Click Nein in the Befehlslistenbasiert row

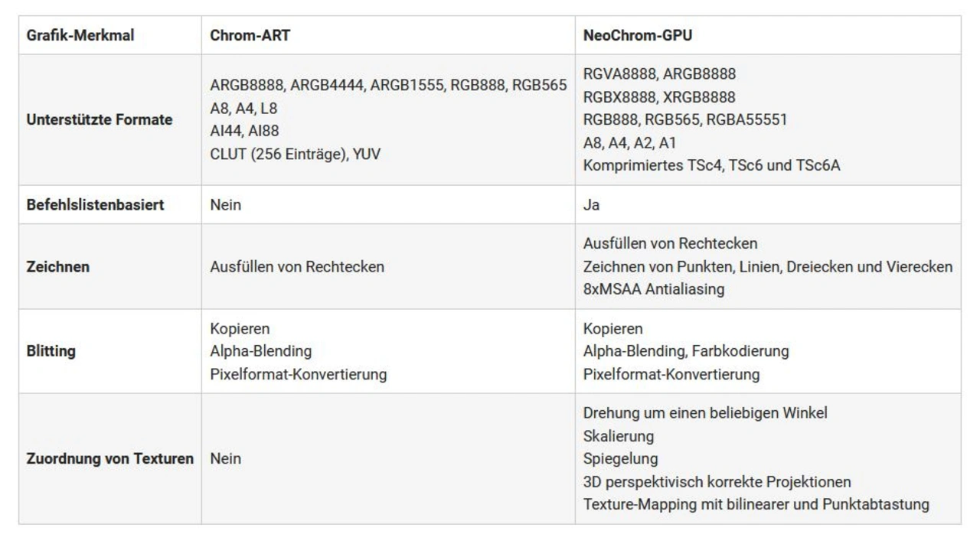coord(225,205)
